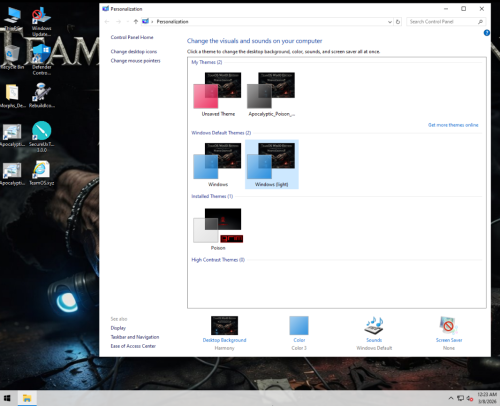The width and height of the screenshot is (500, 406).
Task: Go to Control Panel Home
Action: click(x=132, y=37)
